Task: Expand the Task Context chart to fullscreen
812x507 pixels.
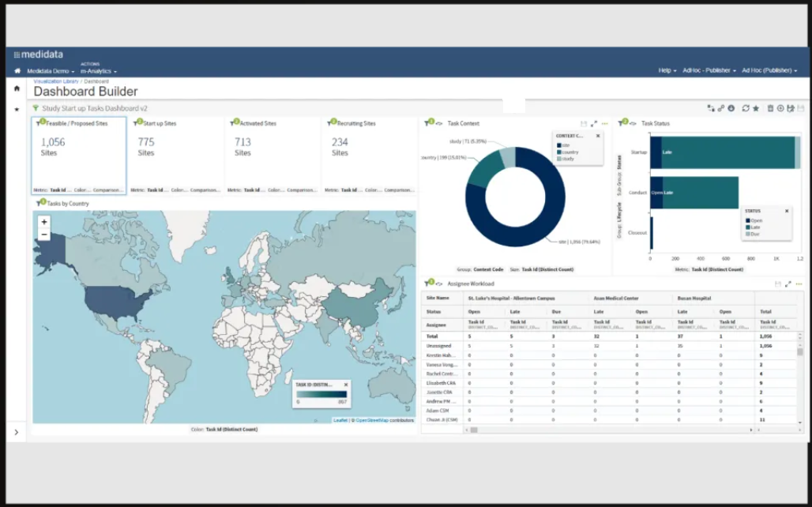Action: tap(594, 123)
